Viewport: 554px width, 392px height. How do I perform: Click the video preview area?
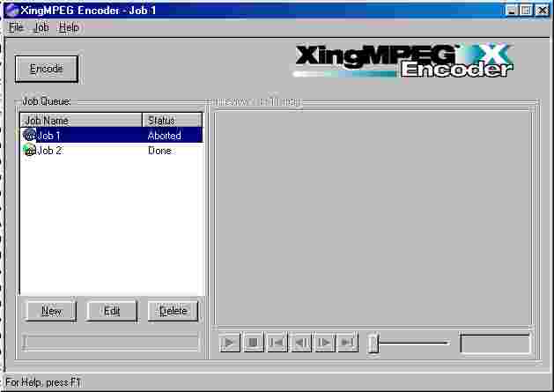click(x=373, y=218)
